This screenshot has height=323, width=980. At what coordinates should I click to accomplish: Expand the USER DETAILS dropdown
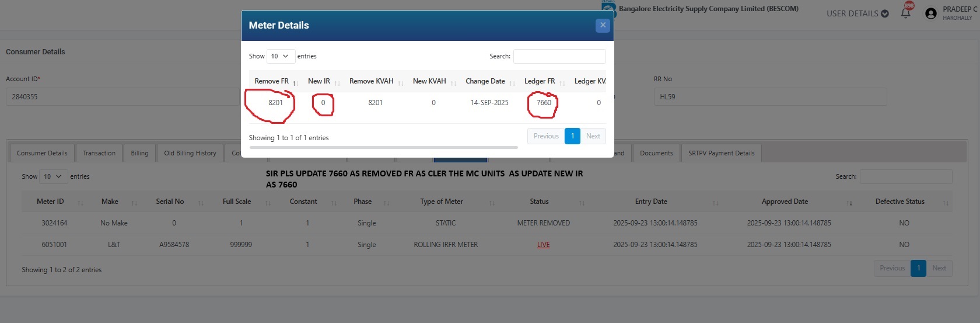point(857,13)
